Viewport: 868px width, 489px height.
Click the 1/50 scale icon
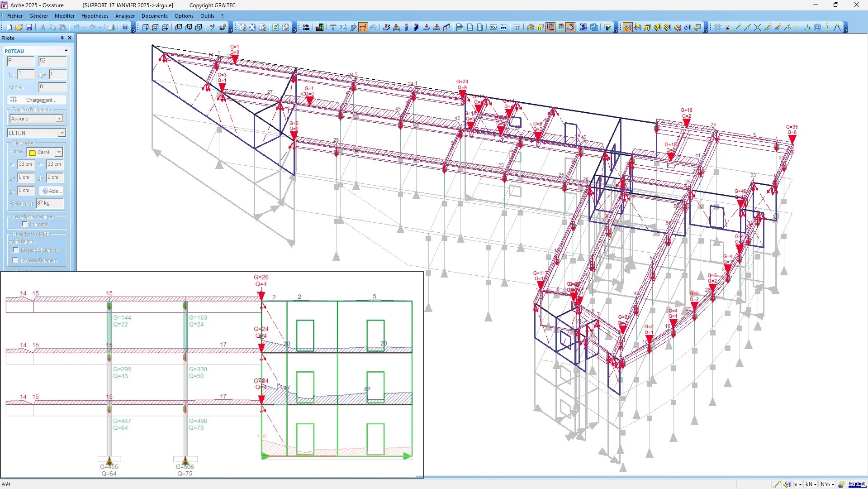[x=493, y=28]
